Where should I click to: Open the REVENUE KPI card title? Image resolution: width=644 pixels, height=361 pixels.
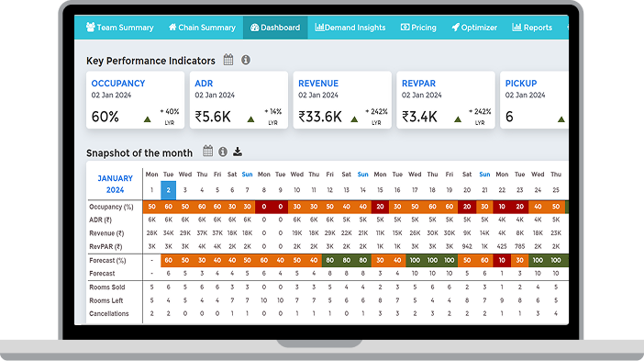point(318,84)
